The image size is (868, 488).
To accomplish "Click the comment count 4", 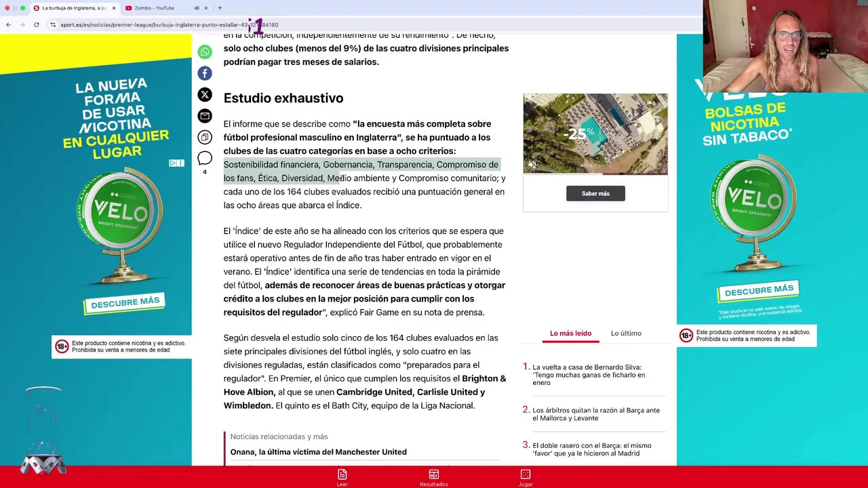I will 205,172.
